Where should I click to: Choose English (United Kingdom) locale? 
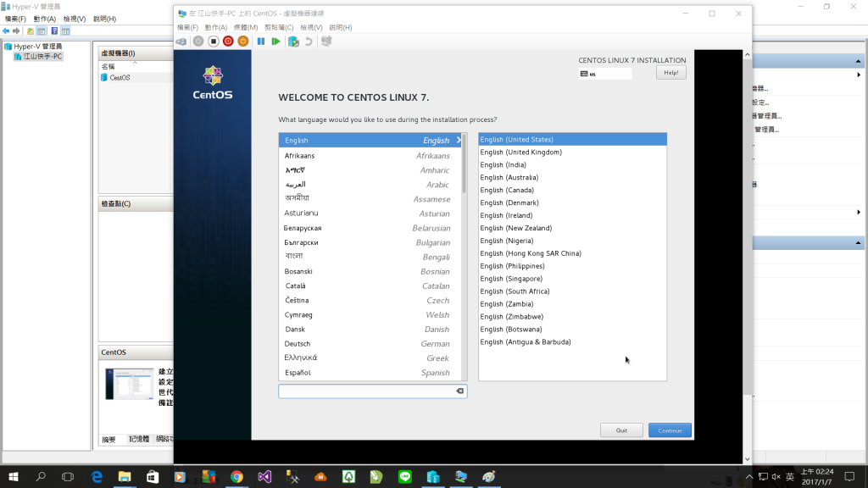click(572, 152)
